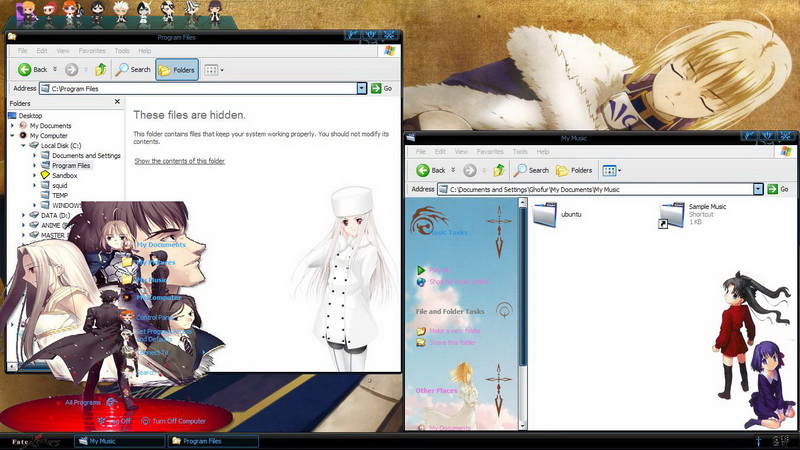The image size is (800, 450).
Task: Open Search in Program Files window
Action: point(133,69)
